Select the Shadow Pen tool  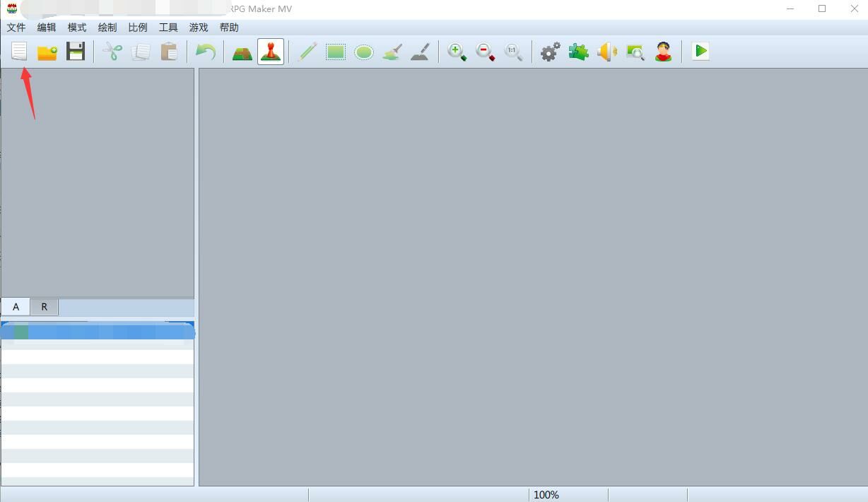click(x=421, y=52)
